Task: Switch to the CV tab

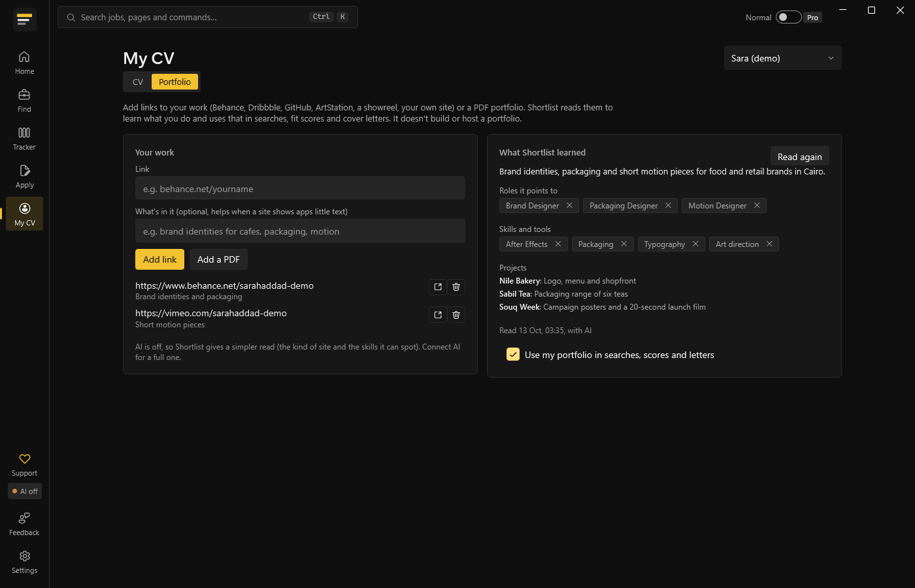Action: (138, 82)
